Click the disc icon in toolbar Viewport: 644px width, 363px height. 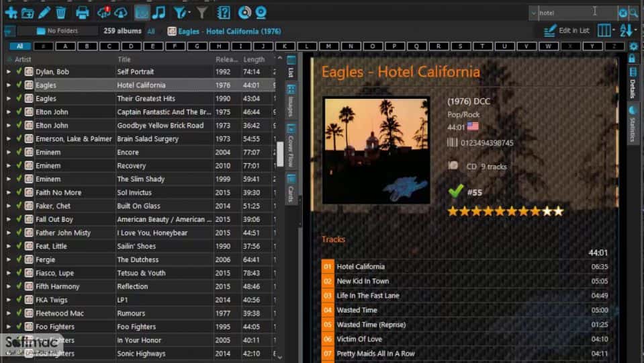pos(244,13)
